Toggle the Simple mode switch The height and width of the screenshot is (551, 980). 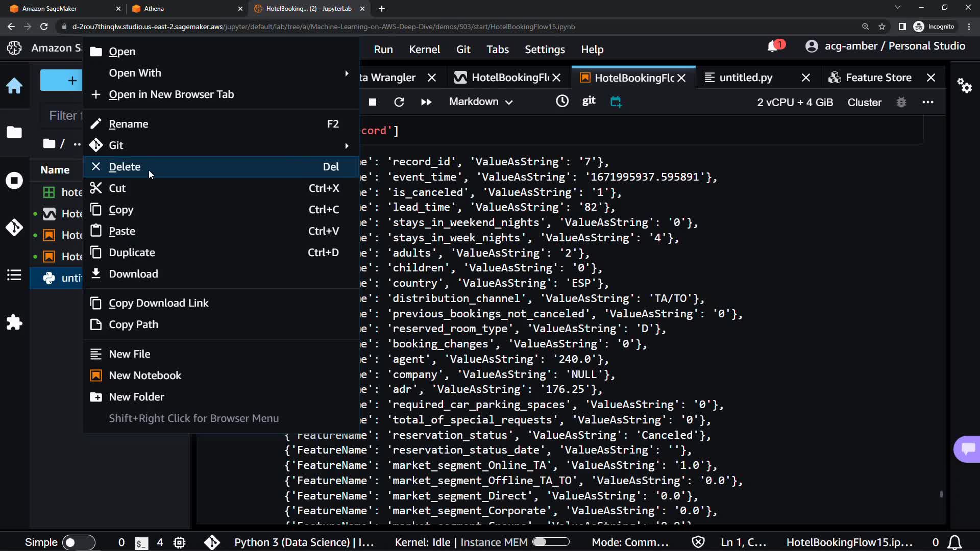(78, 542)
